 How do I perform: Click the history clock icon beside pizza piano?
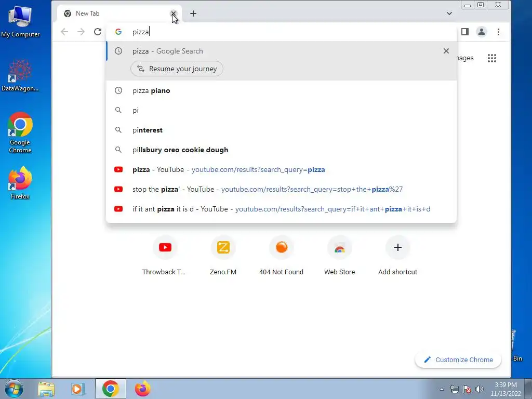(118, 90)
